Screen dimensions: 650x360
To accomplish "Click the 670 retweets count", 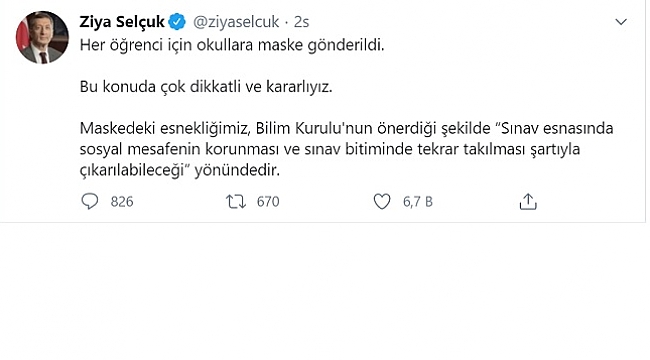I will 268,202.
